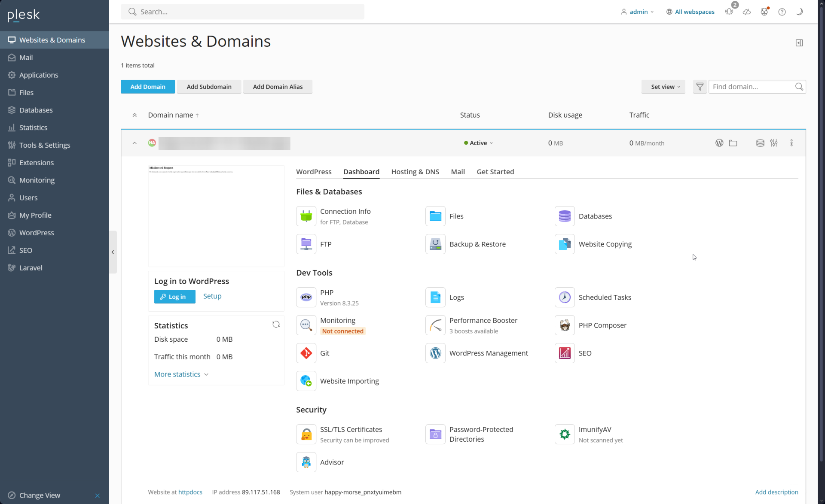The width and height of the screenshot is (825, 504).
Task: Open the Logs tool
Action: [x=445, y=297]
